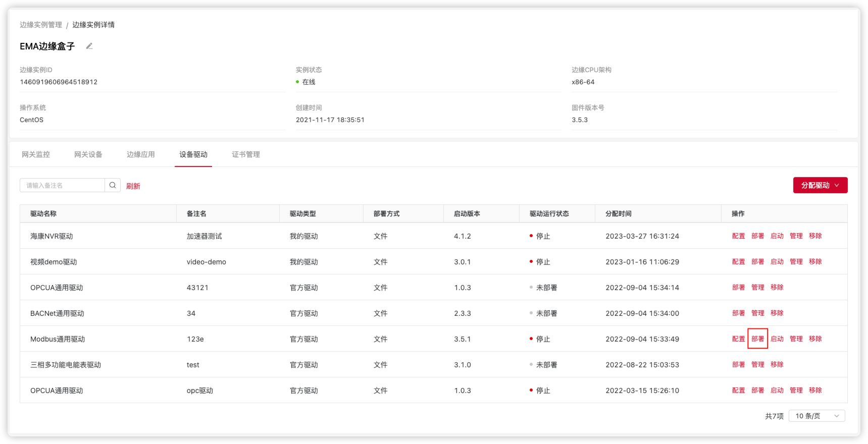Viewport: 868px width, 444px height.
Task: Click 部署 for Modbus通用驱动
Action: (757, 339)
